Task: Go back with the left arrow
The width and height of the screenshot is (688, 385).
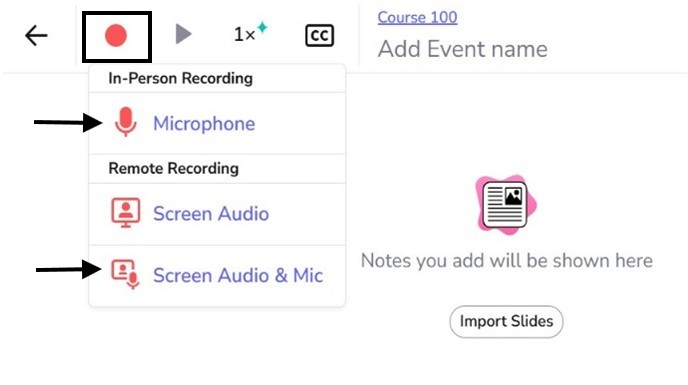Action: [x=36, y=36]
